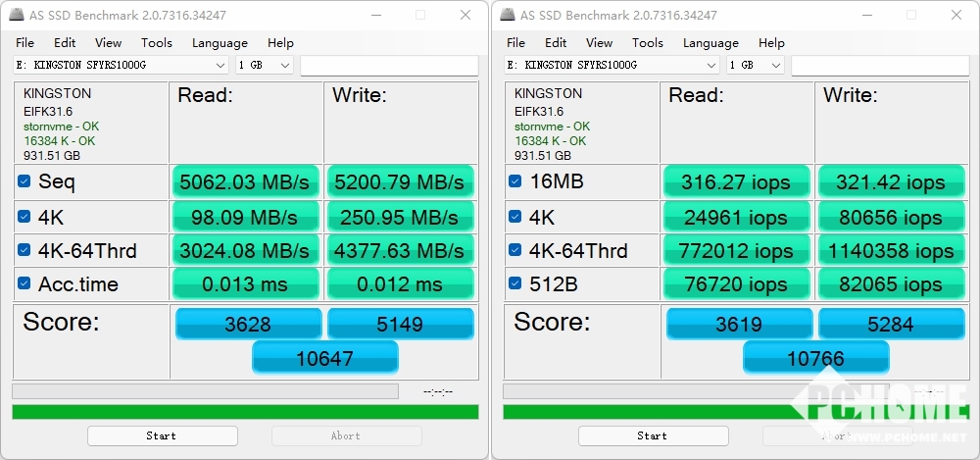Toggle the 4K checkbox in left window

tap(24, 217)
